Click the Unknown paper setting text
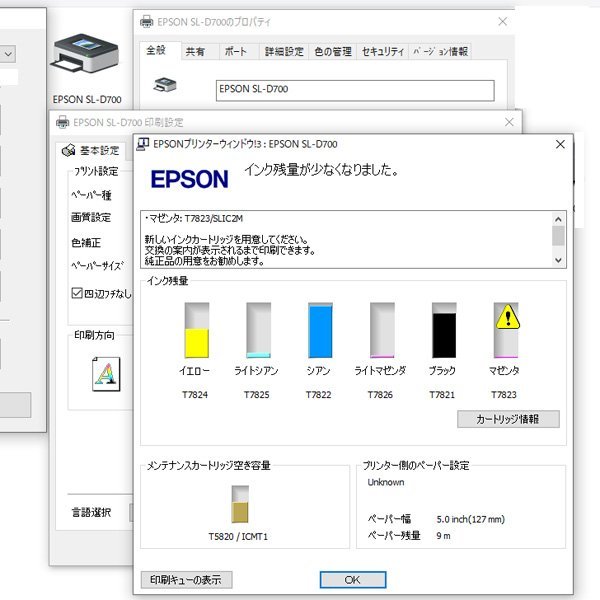This screenshot has height=600, width=600. pos(386,482)
